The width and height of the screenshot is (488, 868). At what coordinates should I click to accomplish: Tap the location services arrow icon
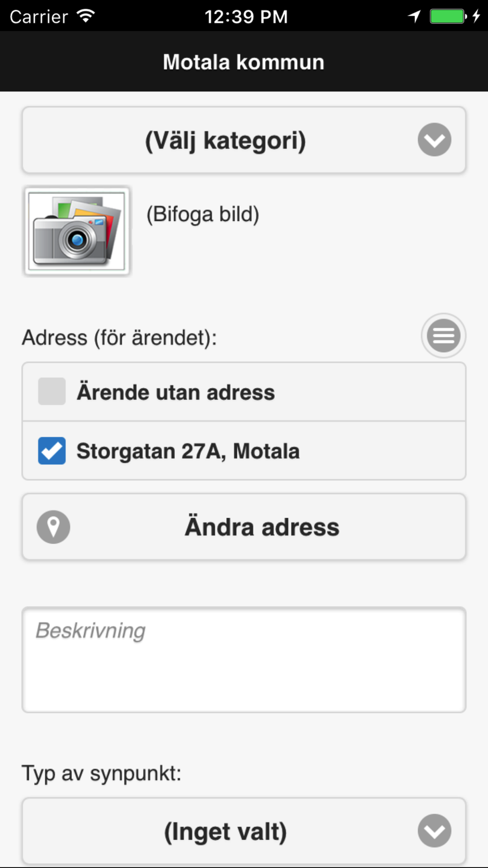pyautogui.click(x=414, y=17)
